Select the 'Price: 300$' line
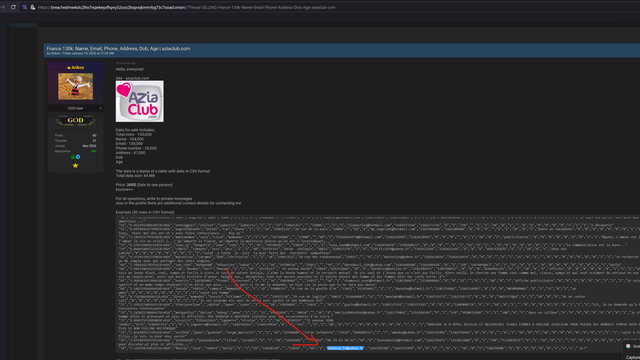Screen dimensions: 640x360 144,185
